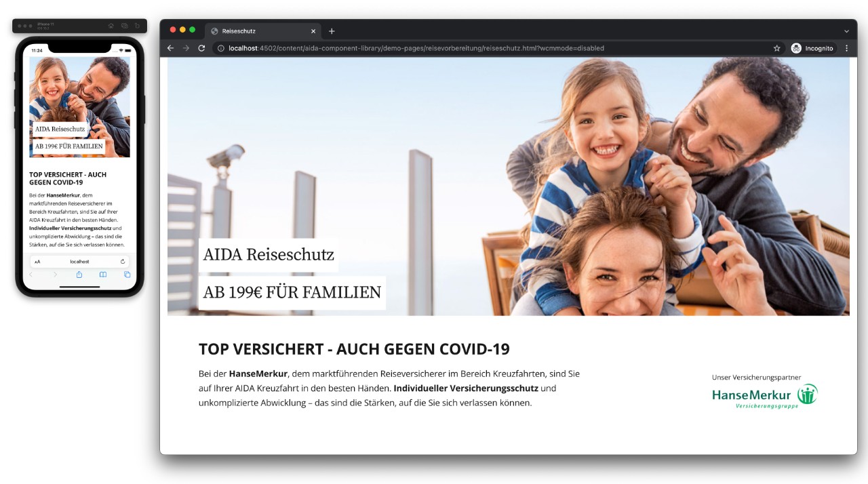The height and width of the screenshot is (484, 868).
Task: Open the AA reader options in Safari
Action: 37,262
